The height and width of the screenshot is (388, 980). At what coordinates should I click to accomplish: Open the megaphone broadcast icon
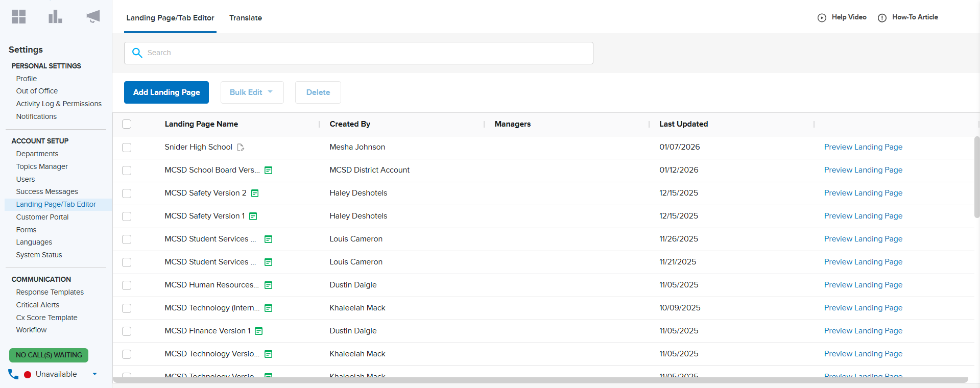pyautogui.click(x=93, y=17)
